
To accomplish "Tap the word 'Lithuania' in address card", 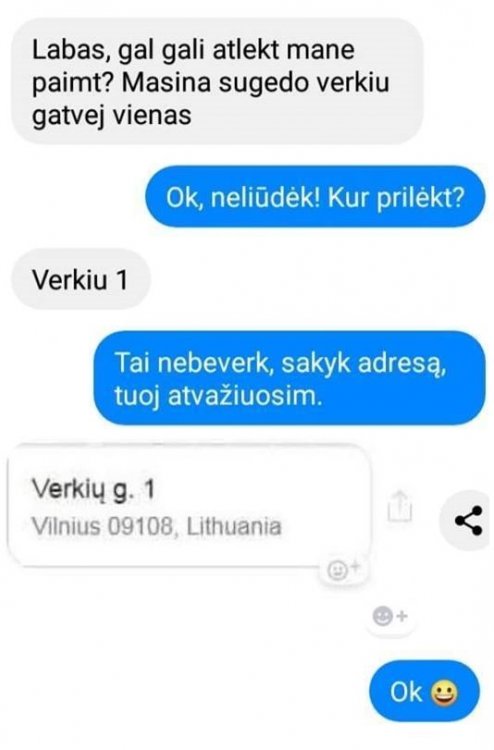I will coord(233,527).
